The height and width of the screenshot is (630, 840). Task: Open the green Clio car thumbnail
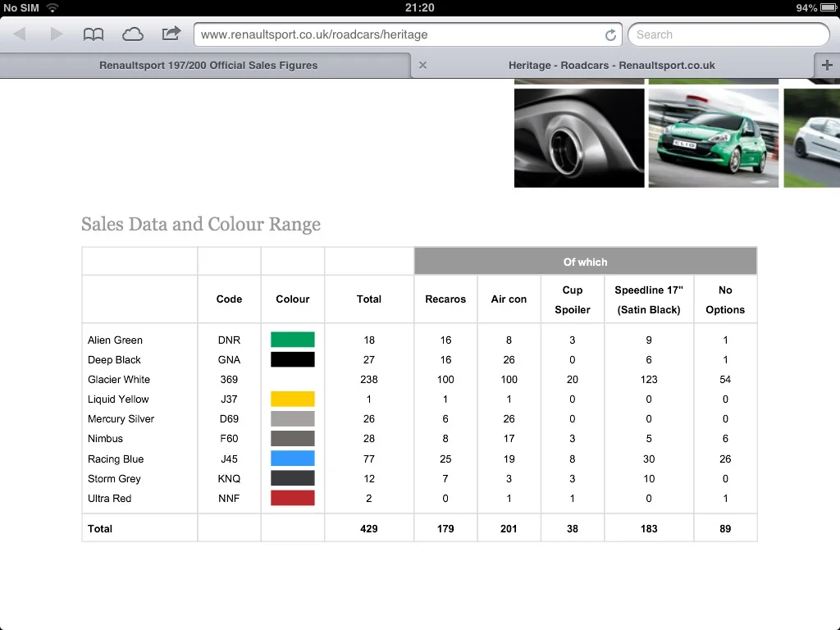click(713, 138)
